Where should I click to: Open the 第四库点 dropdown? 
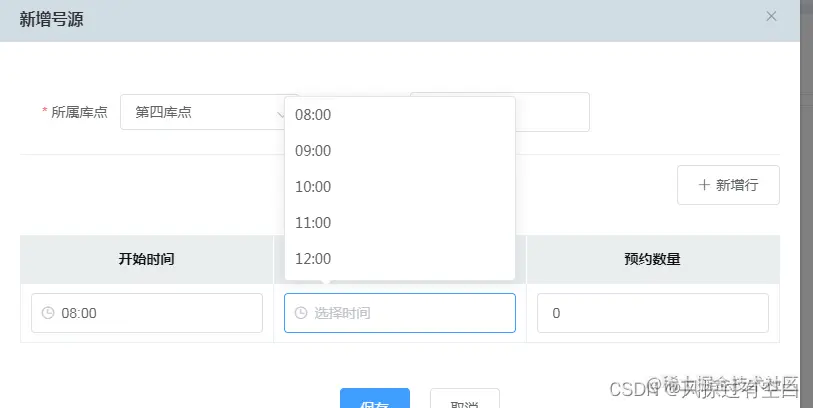coord(208,112)
